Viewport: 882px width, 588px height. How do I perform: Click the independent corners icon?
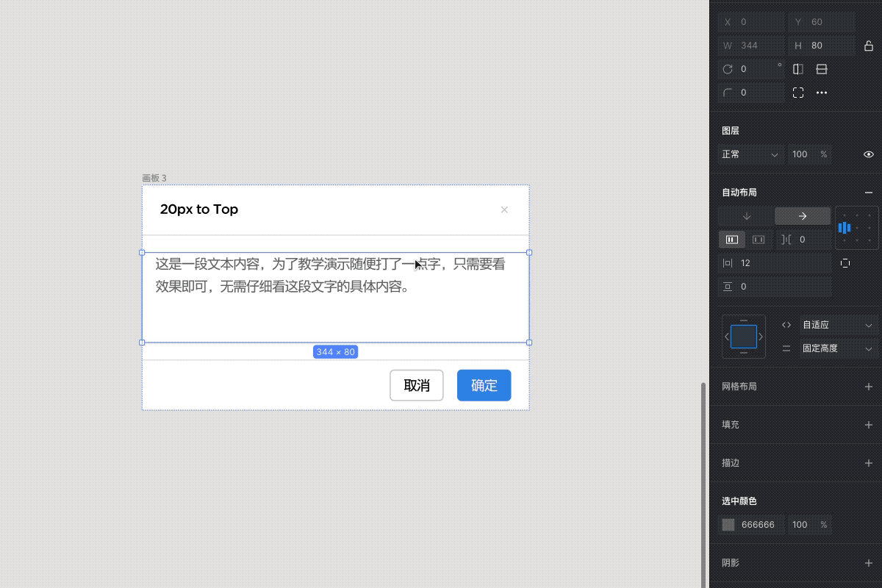(798, 93)
